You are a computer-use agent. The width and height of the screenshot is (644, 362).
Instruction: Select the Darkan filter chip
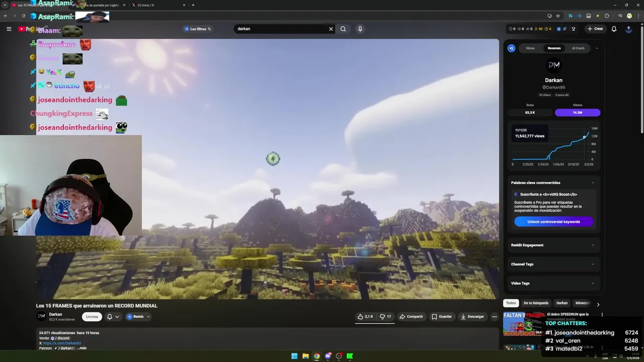[562, 303]
